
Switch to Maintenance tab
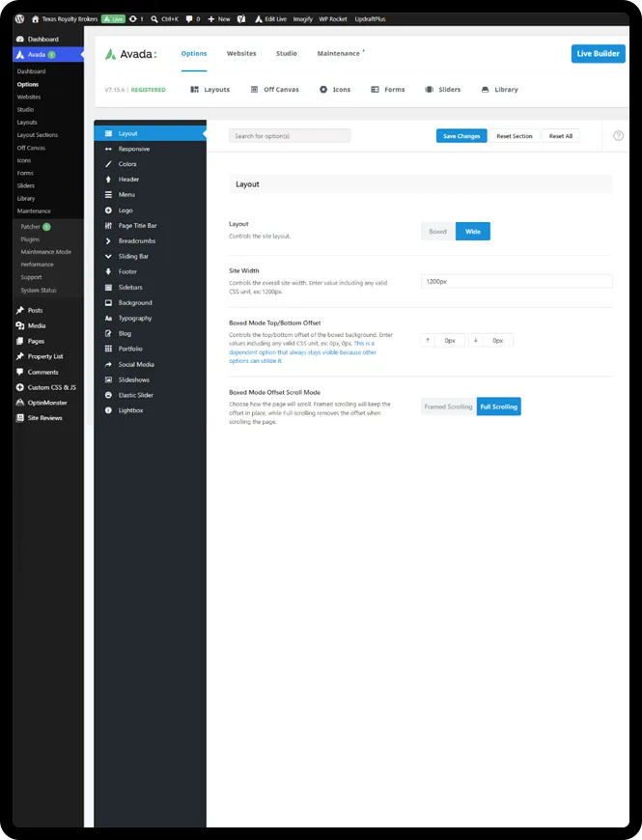pyautogui.click(x=339, y=53)
